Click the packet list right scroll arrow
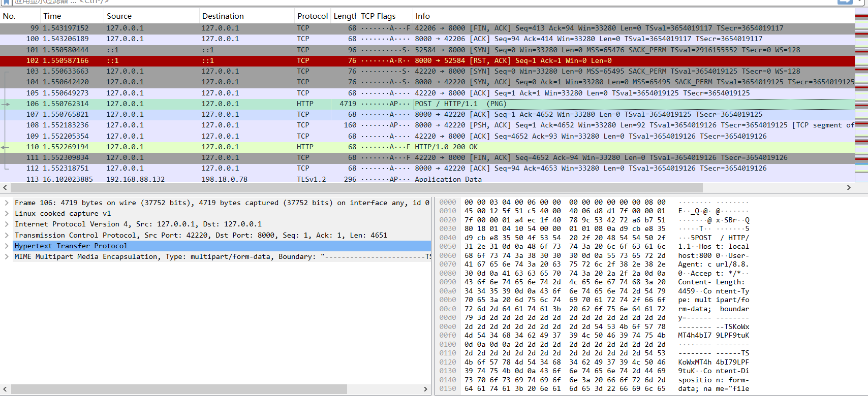This screenshot has height=396, width=868. [x=848, y=187]
